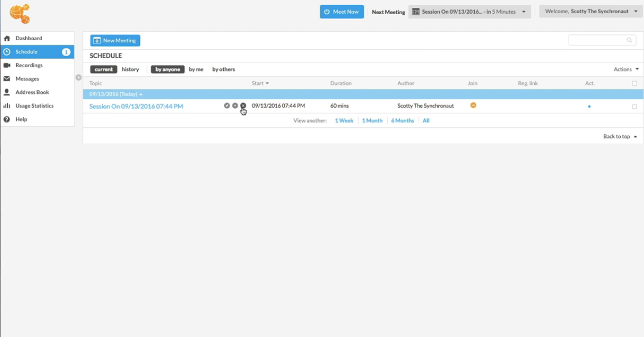Viewport: 644px width, 337px height.
Task: Click author Scotty The Synchronaut cell
Action: point(426,106)
